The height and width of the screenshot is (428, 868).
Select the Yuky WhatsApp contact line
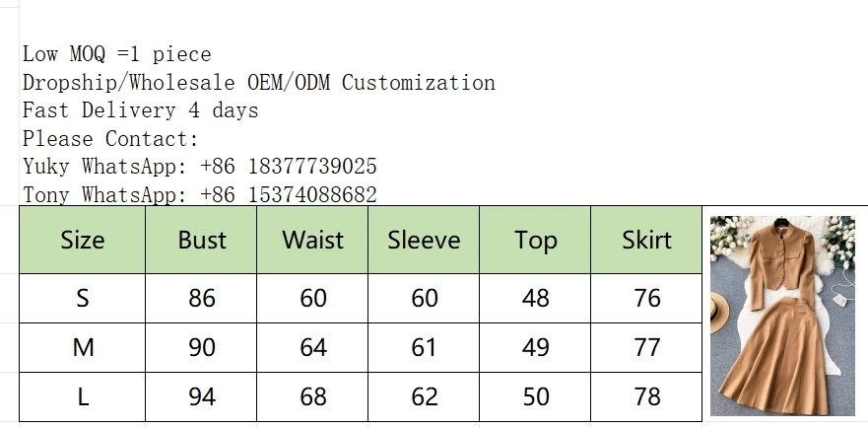pos(199,167)
